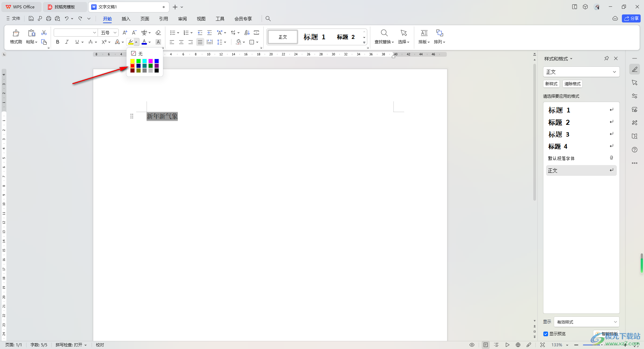
Task: Open the font color dropdown arrow
Action: tap(150, 42)
